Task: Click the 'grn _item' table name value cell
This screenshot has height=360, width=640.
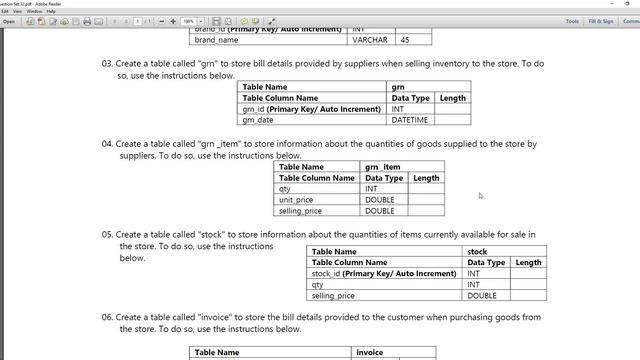Action: (x=402, y=167)
